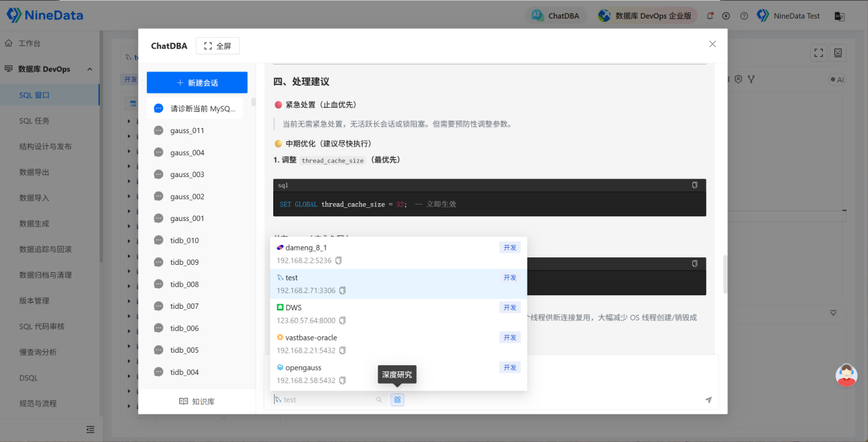Switch language with the translate icon

pyautogui.click(x=838, y=16)
